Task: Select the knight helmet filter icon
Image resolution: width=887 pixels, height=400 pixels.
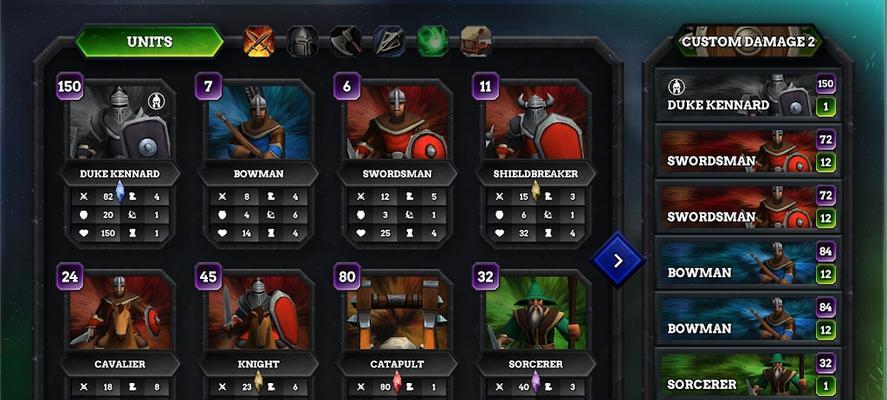Action: tap(303, 41)
